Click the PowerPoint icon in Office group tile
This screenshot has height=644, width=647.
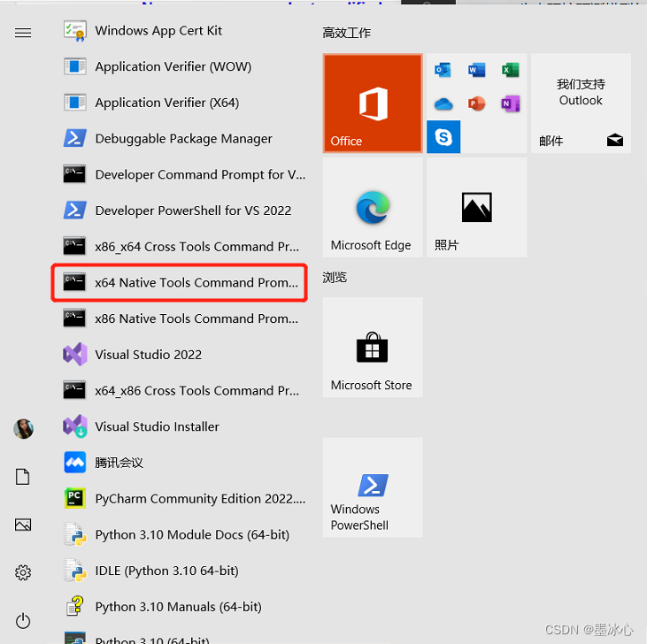pyautogui.click(x=476, y=103)
